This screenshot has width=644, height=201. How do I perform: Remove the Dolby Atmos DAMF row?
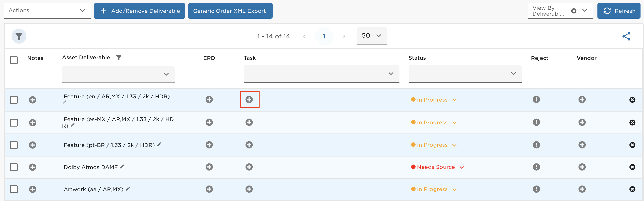pyautogui.click(x=632, y=167)
